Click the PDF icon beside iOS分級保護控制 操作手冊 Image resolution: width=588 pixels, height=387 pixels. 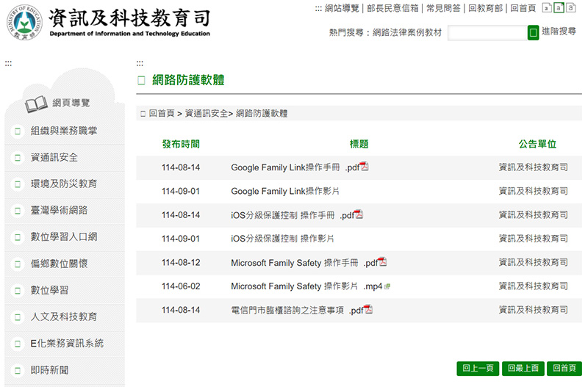click(x=359, y=214)
